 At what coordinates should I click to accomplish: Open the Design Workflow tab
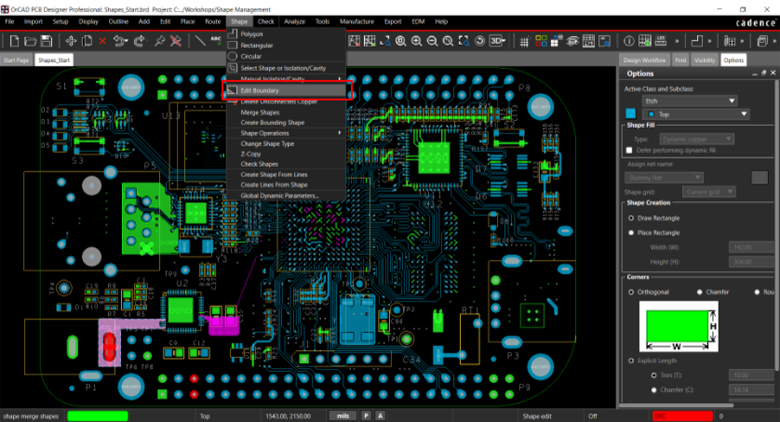pyautogui.click(x=644, y=60)
